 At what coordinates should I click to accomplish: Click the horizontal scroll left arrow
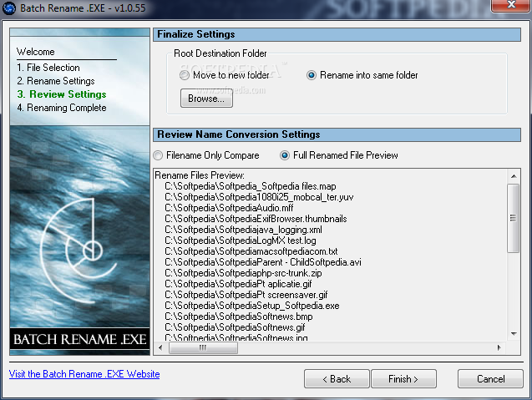coord(160,347)
